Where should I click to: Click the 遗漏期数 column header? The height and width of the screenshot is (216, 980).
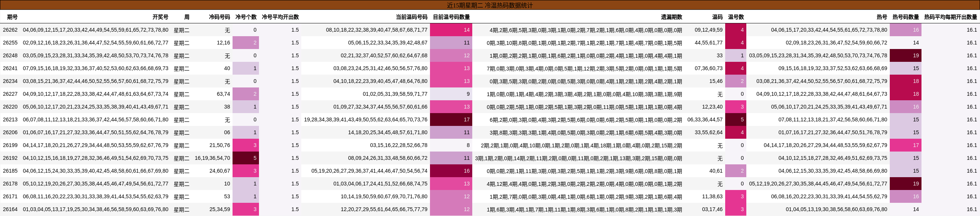pos(671,17)
